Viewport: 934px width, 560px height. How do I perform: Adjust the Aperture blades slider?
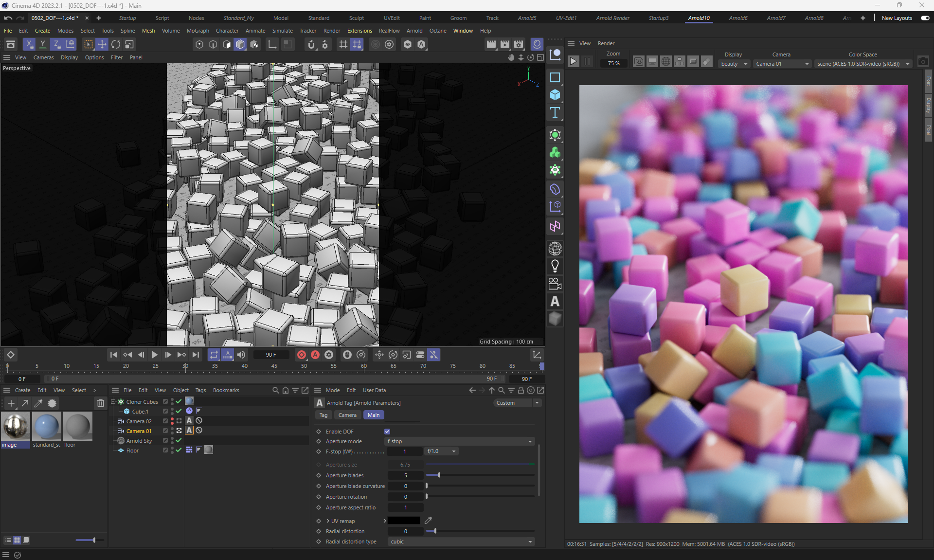(x=439, y=475)
